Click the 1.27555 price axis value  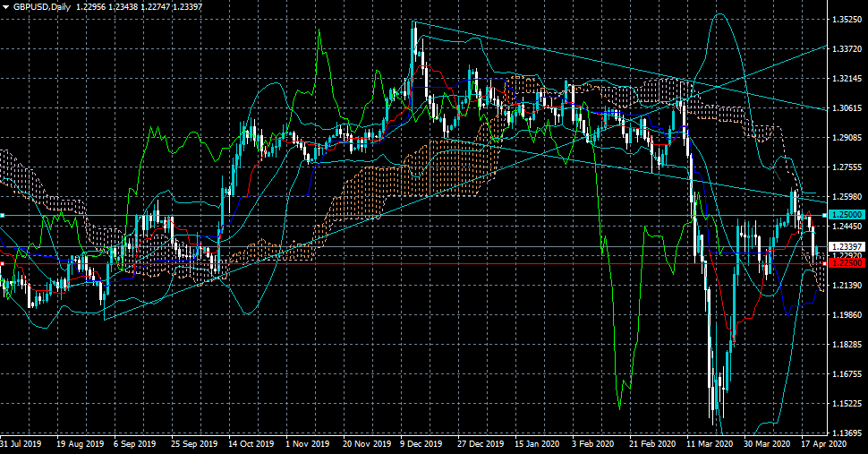(847, 167)
